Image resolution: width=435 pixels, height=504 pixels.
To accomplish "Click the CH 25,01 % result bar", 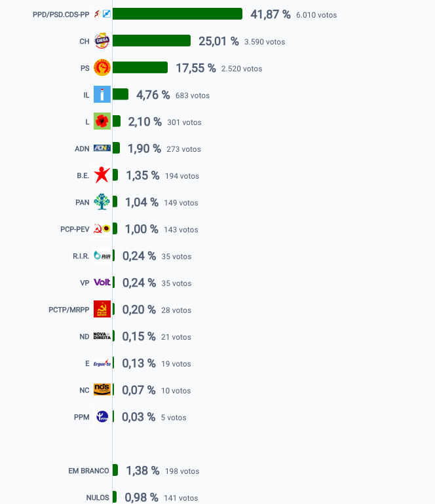I will click(151, 41).
